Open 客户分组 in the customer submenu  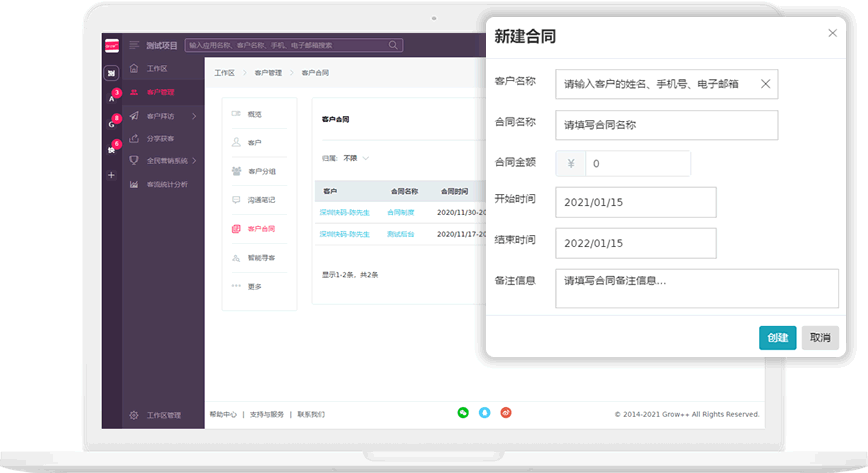tap(260, 171)
